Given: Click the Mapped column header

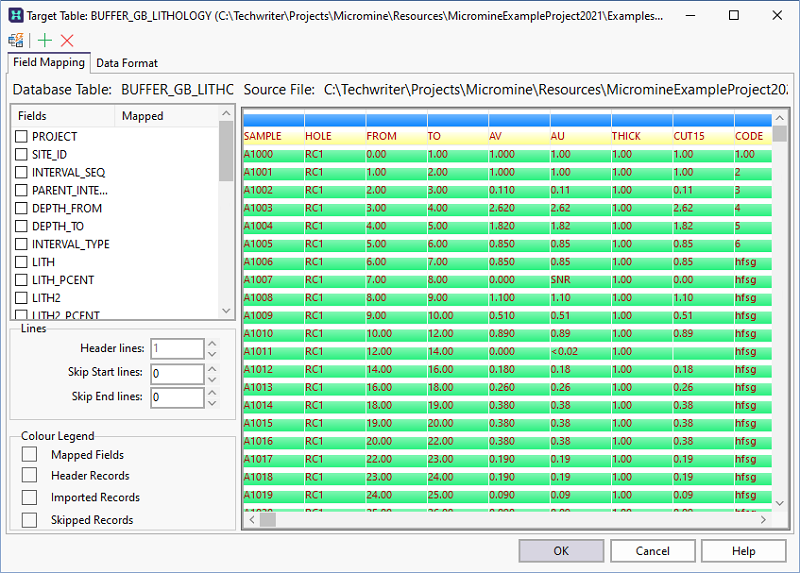Looking at the screenshot, I should pos(167,116).
